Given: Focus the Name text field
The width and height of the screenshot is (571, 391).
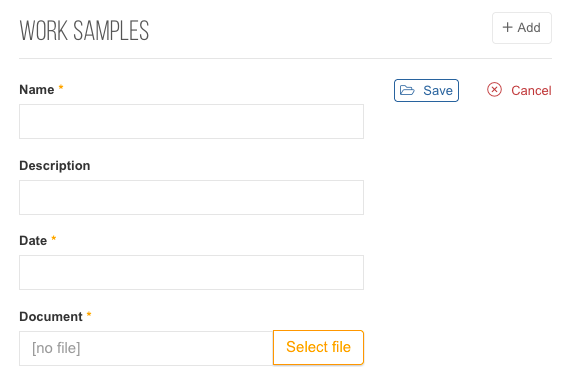Looking at the screenshot, I should pos(191,122).
